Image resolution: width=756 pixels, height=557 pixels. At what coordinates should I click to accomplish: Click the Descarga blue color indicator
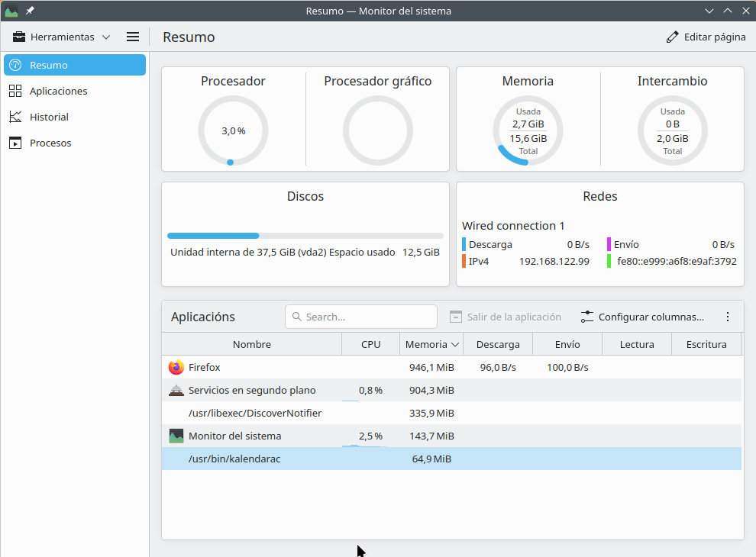point(464,244)
